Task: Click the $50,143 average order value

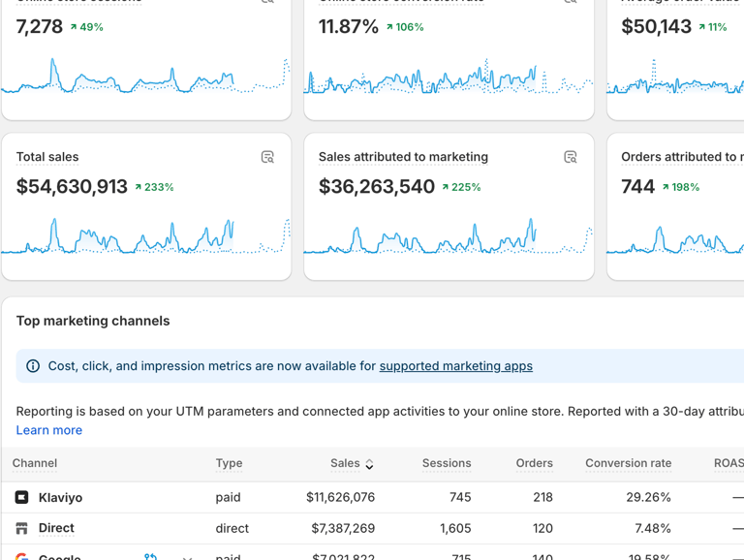Action: pyautogui.click(x=656, y=26)
